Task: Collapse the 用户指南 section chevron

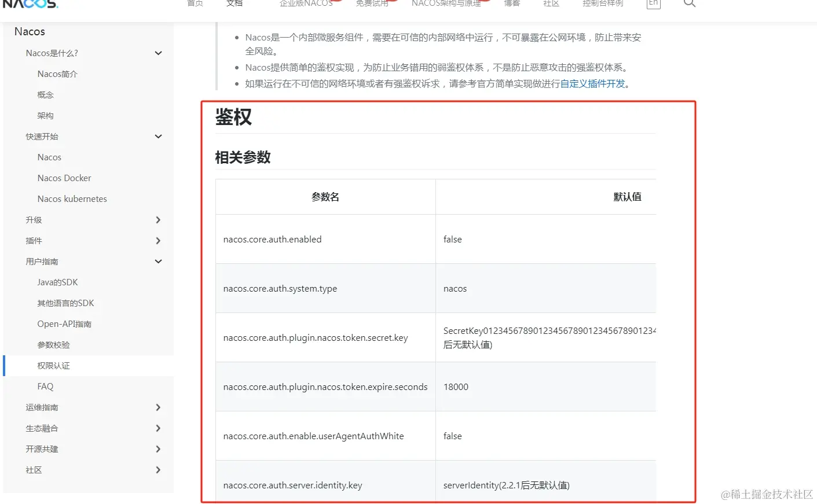Action: (x=158, y=262)
